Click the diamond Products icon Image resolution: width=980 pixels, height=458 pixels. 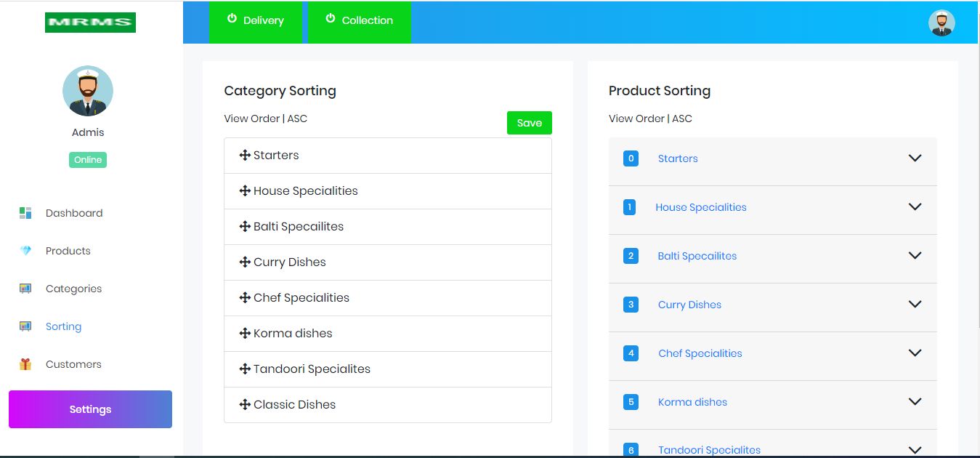coord(25,251)
